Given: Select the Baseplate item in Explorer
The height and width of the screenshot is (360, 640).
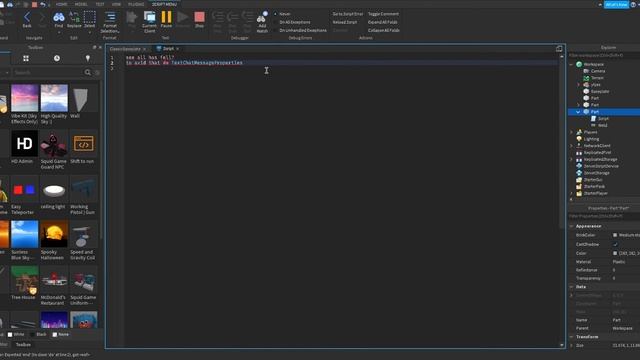Looking at the screenshot, I should click(x=599, y=91).
